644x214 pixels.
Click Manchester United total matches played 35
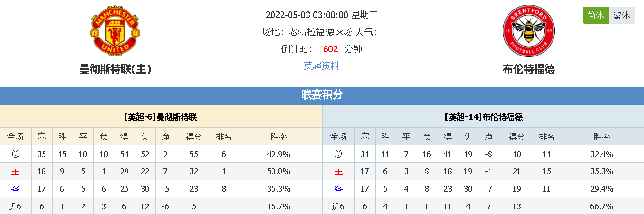tap(42, 154)
